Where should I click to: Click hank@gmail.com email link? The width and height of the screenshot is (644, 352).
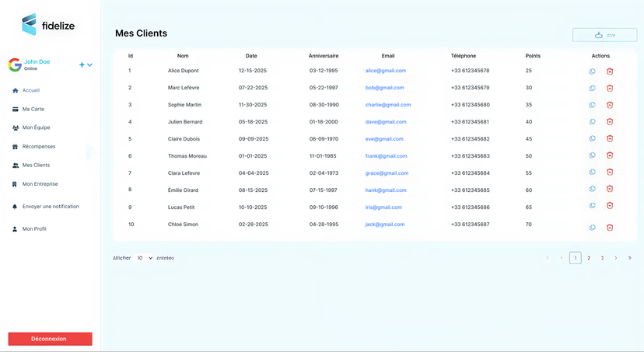pyautogui.click(x=386, y=190)
